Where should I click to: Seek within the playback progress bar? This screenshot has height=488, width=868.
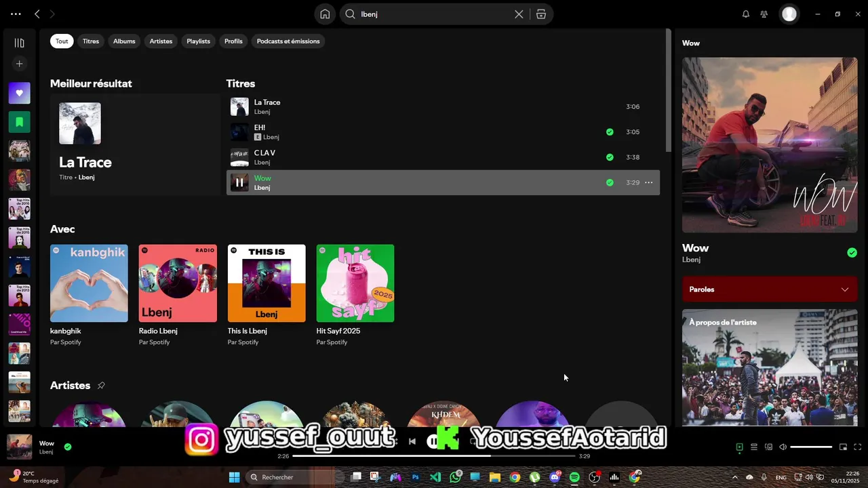click(434, 456)
